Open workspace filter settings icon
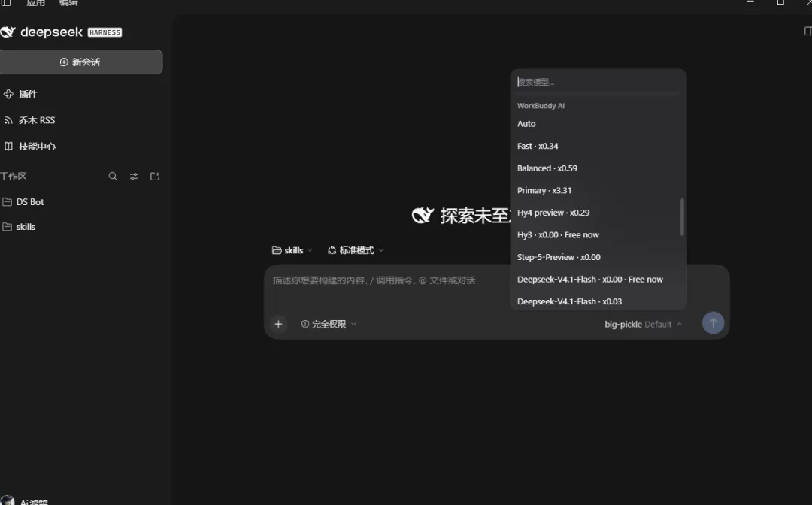This screenshot has width=812, height=505. 134,177
